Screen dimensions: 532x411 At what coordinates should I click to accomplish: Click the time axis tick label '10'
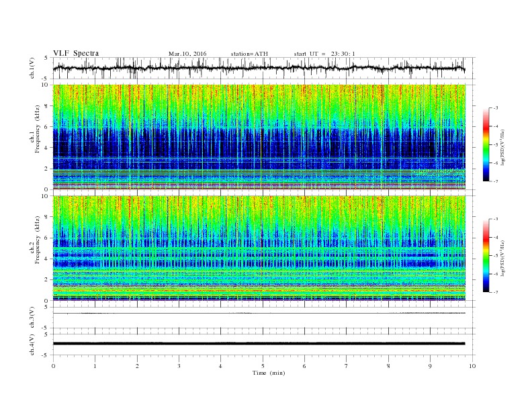472,366
